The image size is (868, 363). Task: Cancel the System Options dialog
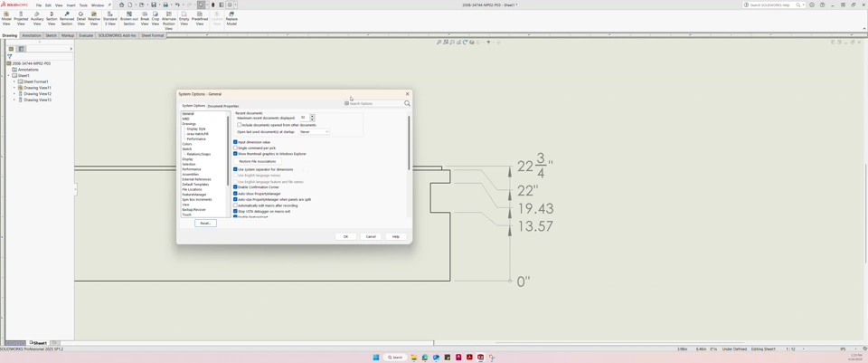371,236
